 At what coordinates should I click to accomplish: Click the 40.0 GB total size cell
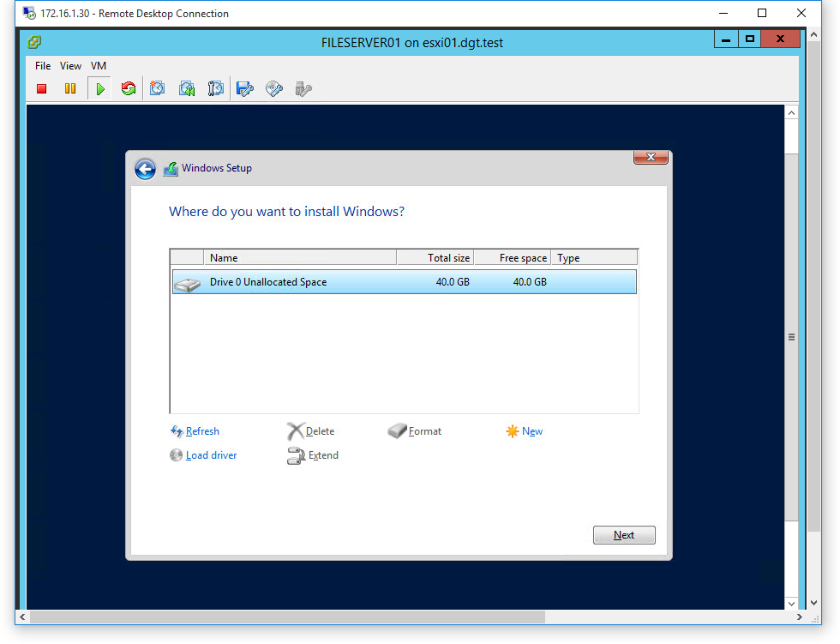tap(453, 282)
